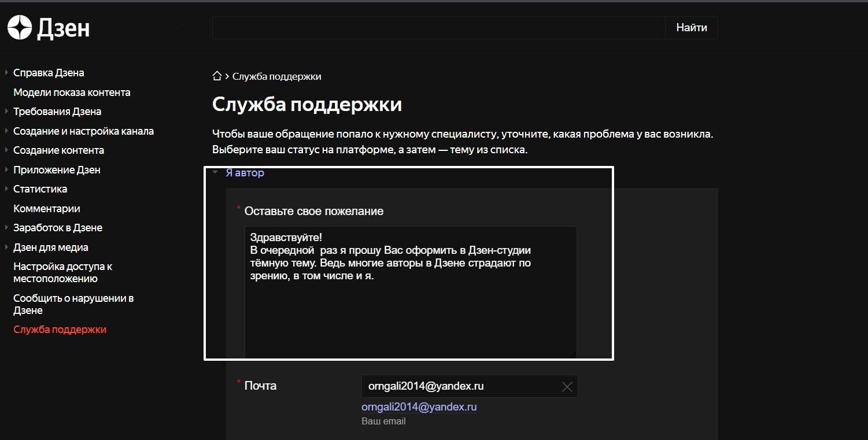Select the suggested email orngali2014@yandex.ru
This screenshot has width=868, height=440.
419,406
